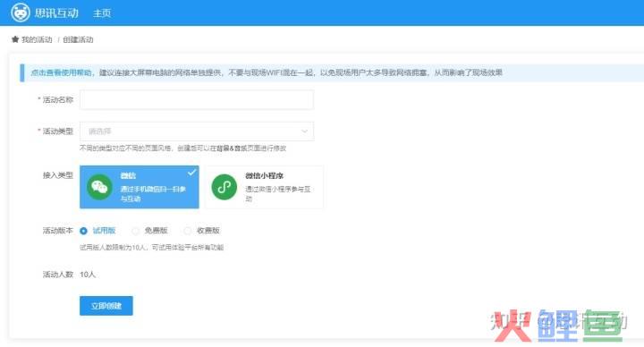
Task: Select the 微信 access type card
Action: coord(140,187)
